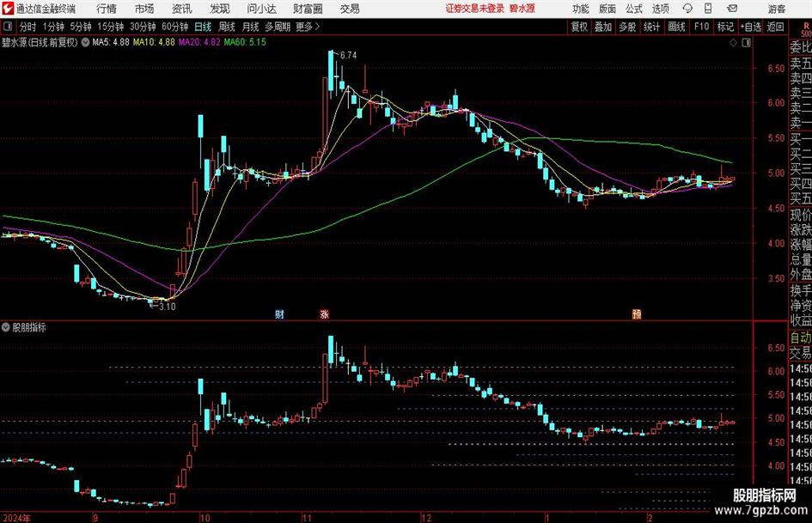812x523 pixels.
Task: Click the 财 financial report marker
Action: (279, 313)
